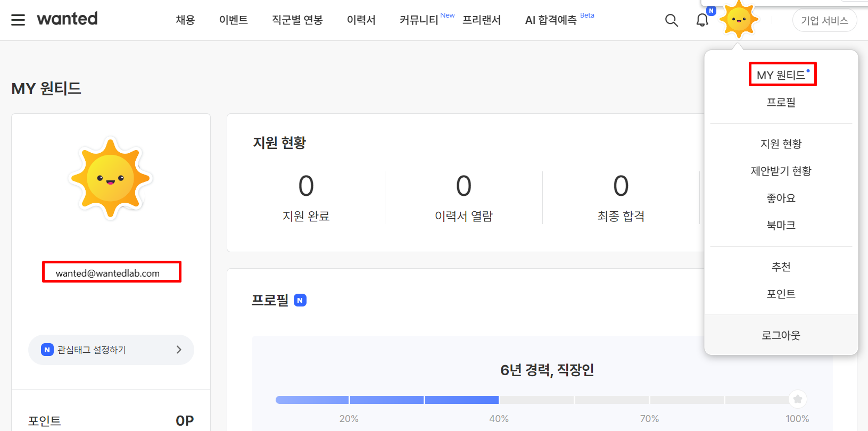
Task: Click the 이력서 열람 count
Action: [x=464, y=186]
